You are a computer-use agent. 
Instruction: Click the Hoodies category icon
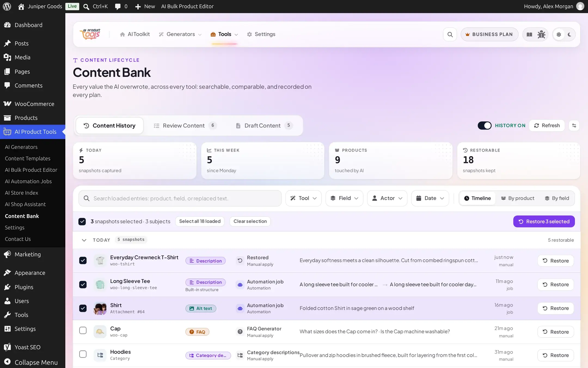coord(100,355)
